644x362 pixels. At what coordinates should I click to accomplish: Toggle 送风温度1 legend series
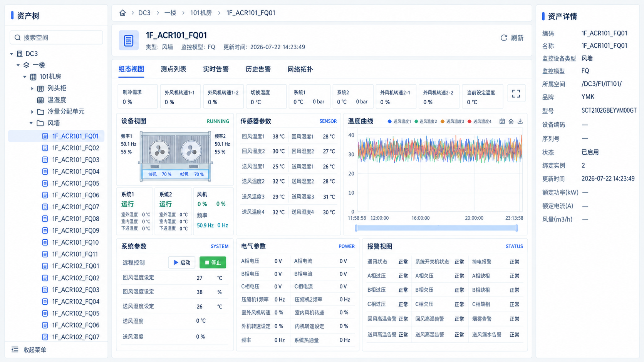399,121
